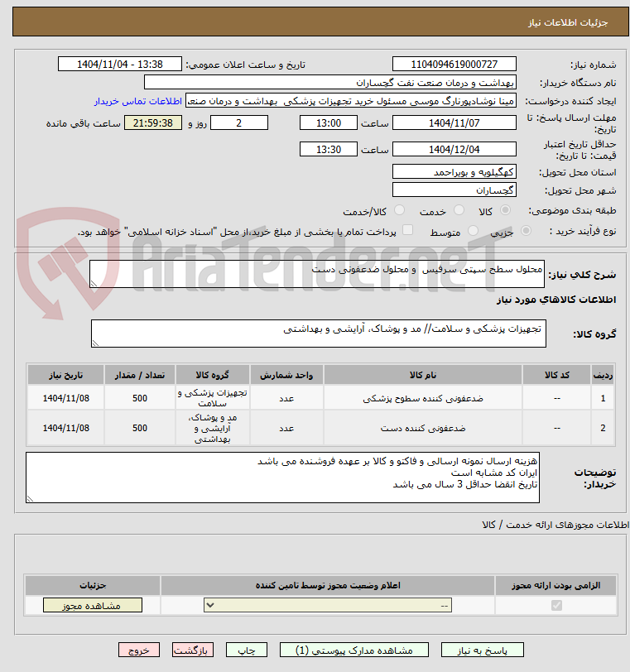Click the ضدعفونی کننده سطوح پزشکی cell
Viewport: 630px width, 672px height.
click(423, 398)
